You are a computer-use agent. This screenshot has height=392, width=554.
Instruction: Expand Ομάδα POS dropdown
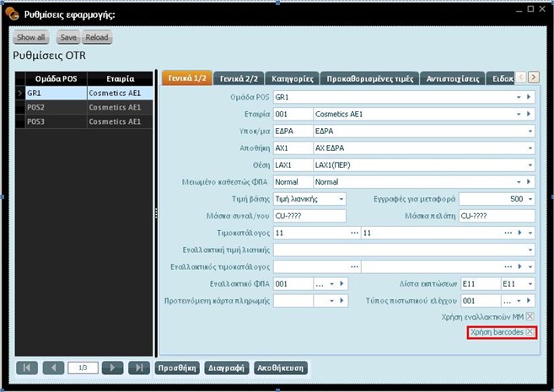(x=519, y=97)
